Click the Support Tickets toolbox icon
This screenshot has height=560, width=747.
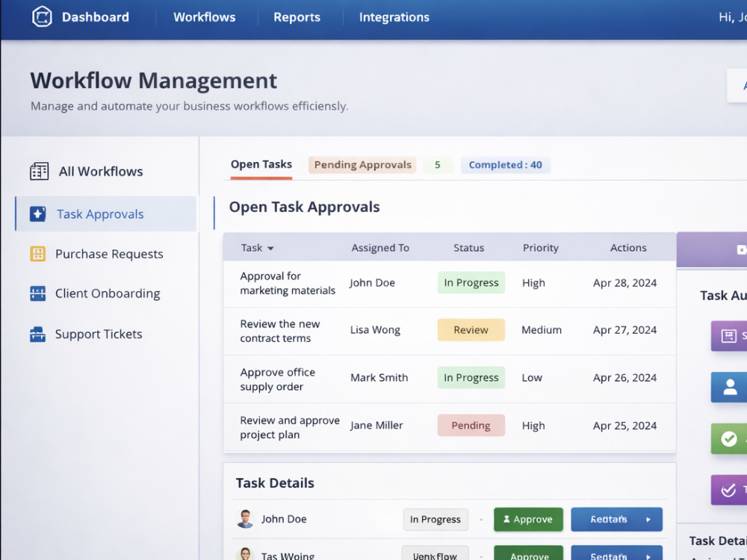pos(37,335)
